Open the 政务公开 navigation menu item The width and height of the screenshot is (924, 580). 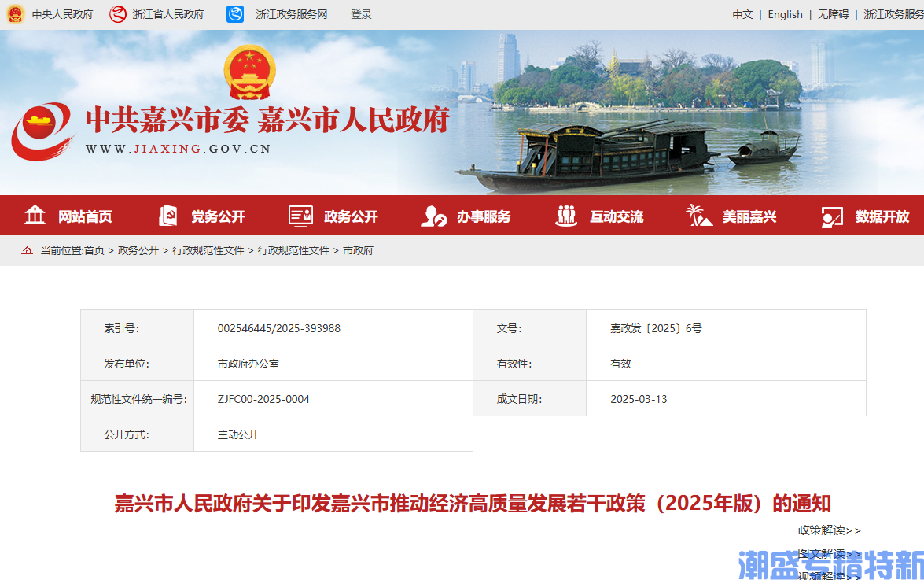click(x=351, y=216)
